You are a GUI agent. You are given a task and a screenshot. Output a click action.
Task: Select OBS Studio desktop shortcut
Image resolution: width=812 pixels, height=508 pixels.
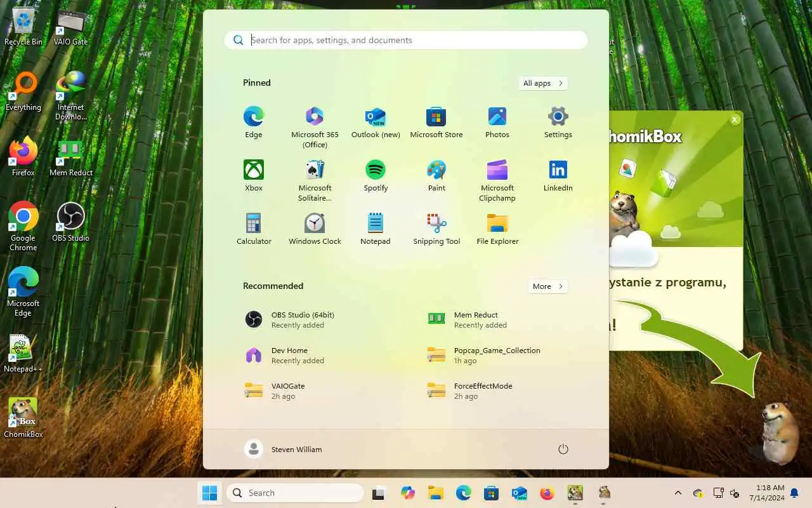point(71,222)
